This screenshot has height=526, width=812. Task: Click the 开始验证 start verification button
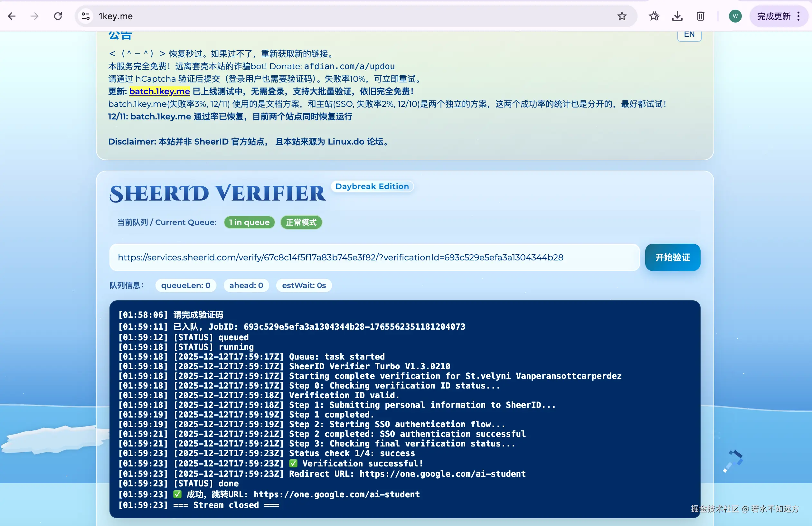click(672, 257)
